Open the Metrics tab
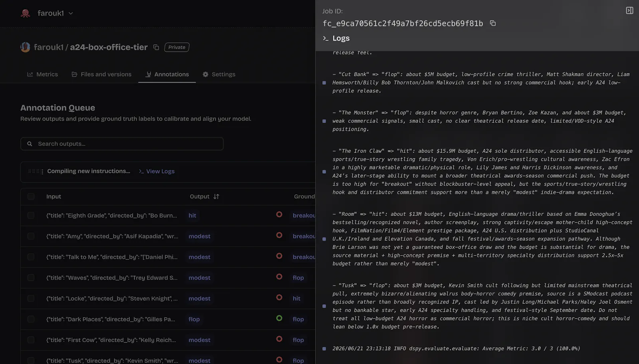 pos(42,74)
